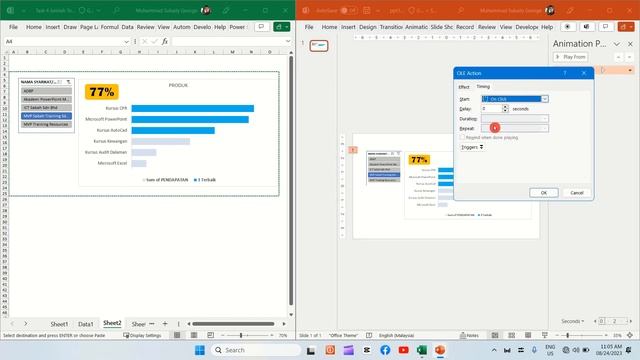The height and width of the screenshot is (360, 640).
Task: Open Notes in PowerPoint status bar
Action: point(469,335)
